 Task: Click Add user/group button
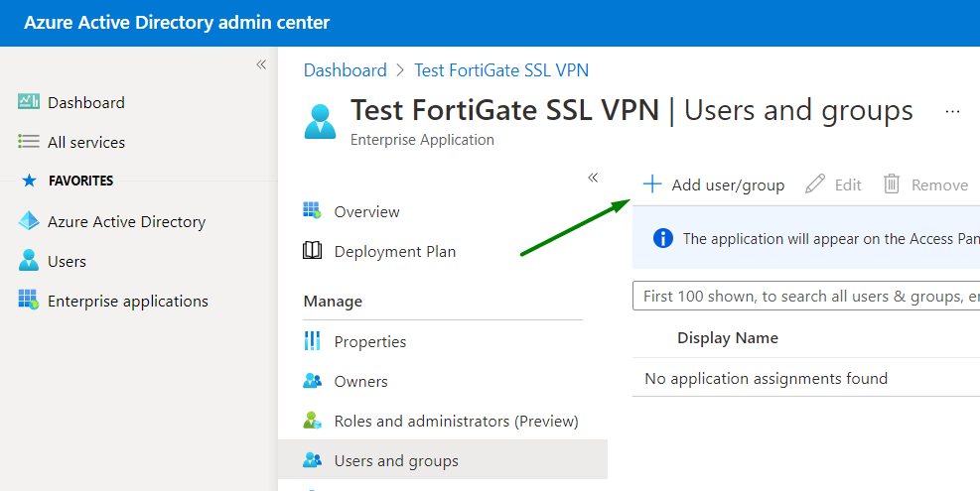pos(714,184)
